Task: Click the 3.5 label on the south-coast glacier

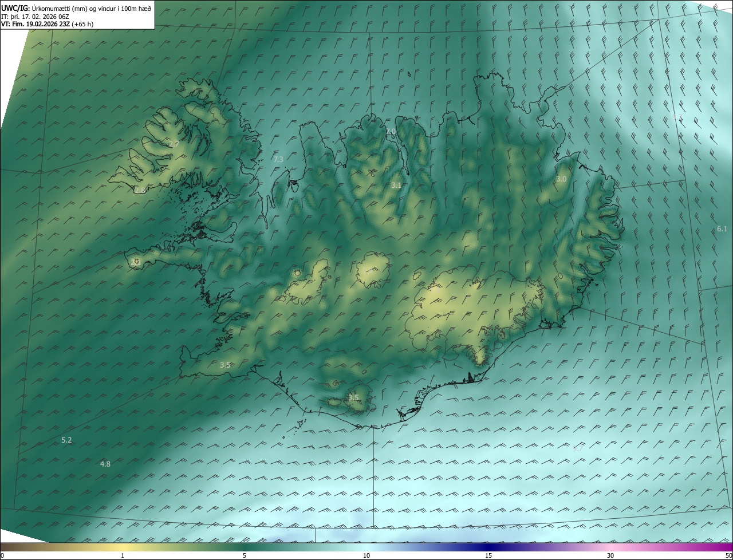Action: pos(353,398)
